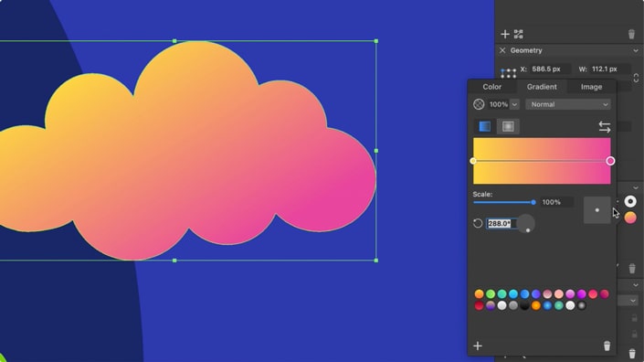Toggle the proportional size link beside width field
The height and width of the screenshot is (362, 644).
(636, 78)
